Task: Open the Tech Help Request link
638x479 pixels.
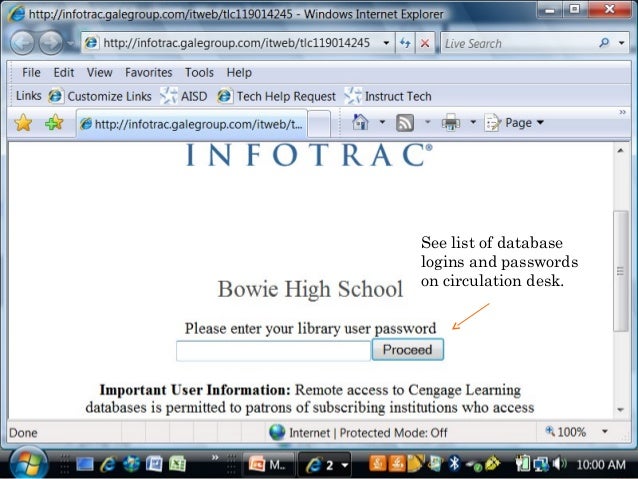Action: (277, 96)
